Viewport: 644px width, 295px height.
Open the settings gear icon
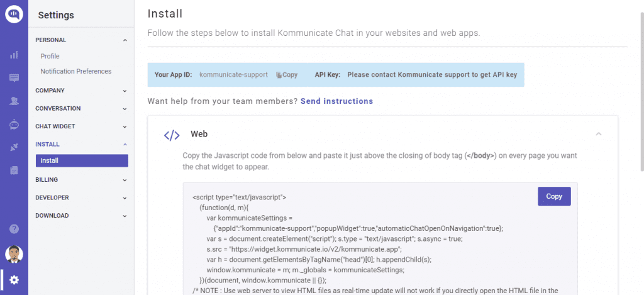(x=14, y=280)
